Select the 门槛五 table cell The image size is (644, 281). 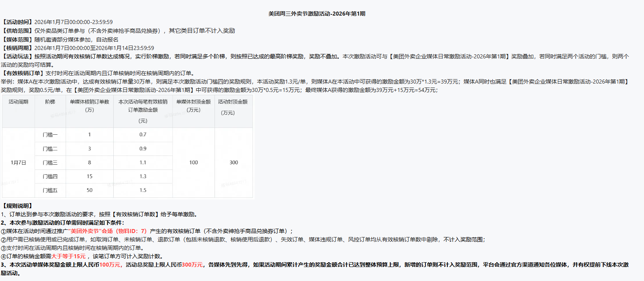pyautogui.click(x=50, y=190)
